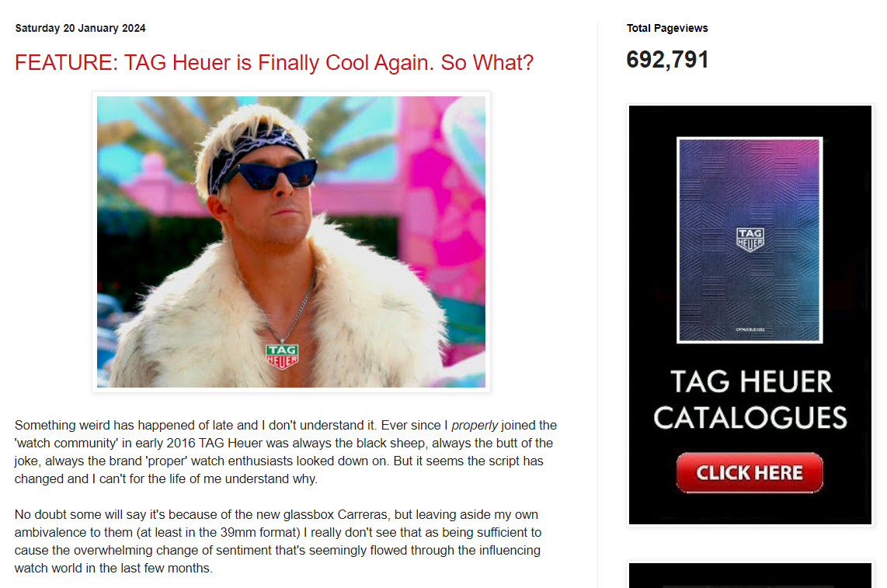Click the 'TAG HEUER CATALOGUES' banner text
Image resolution: width=887 pixels, height=588 pixels.
[750, 399]
